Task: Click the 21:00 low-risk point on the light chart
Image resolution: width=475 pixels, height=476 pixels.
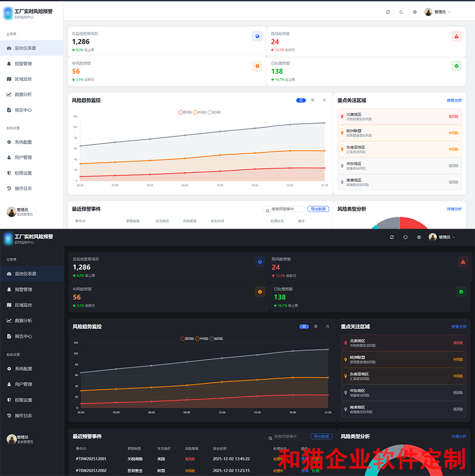Action: pyautogui.click(x=325, y=123)
